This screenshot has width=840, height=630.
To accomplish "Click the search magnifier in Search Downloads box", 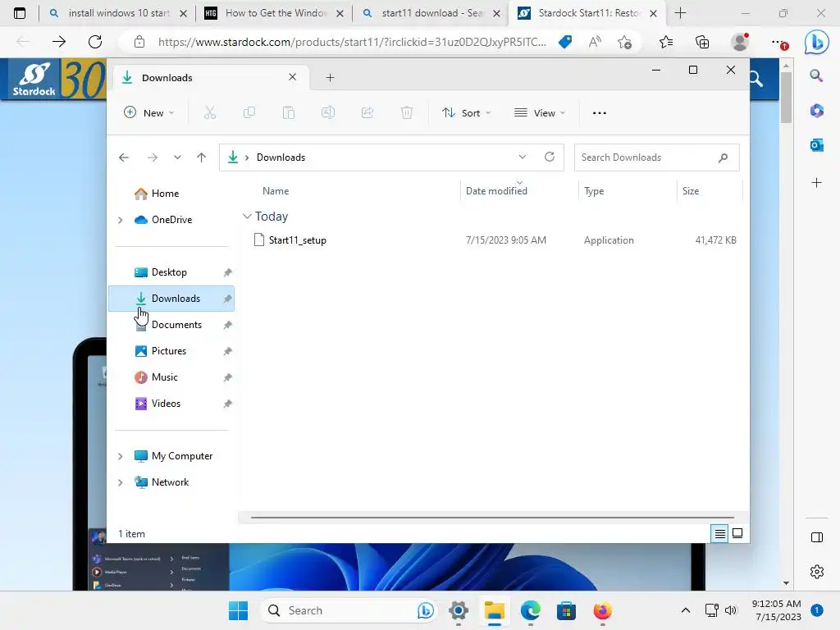I will click(x=724, y=157).
